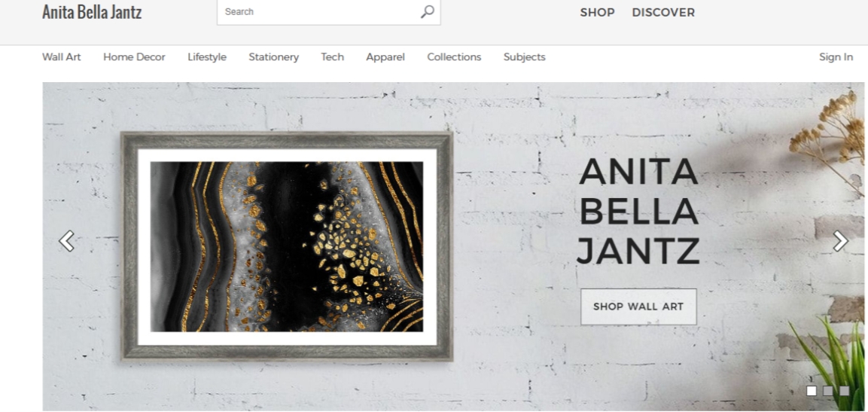Click the SHOP WALL ART button
The width and height of the screenshot is (868, 412).
tap(638, 307)
